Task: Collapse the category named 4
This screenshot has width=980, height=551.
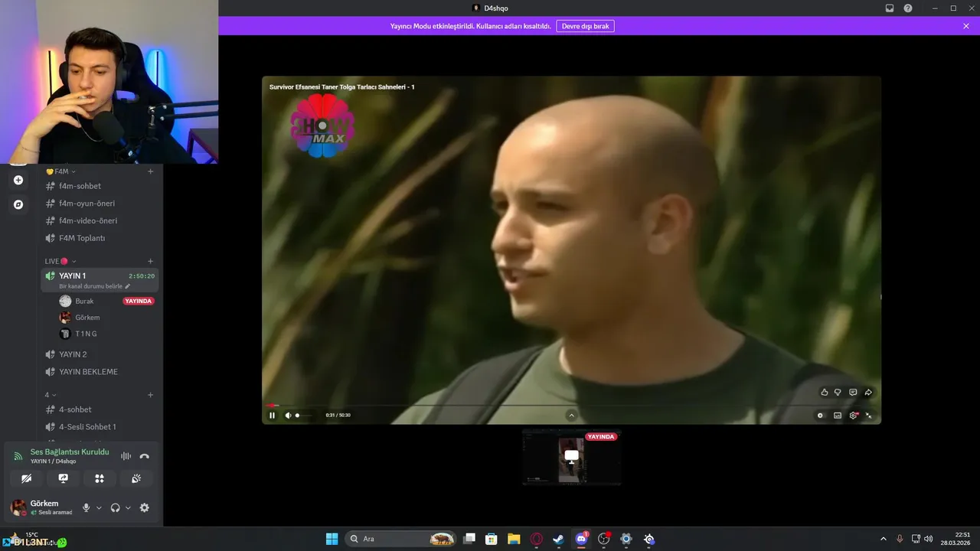Action: (x=51, y=396)
